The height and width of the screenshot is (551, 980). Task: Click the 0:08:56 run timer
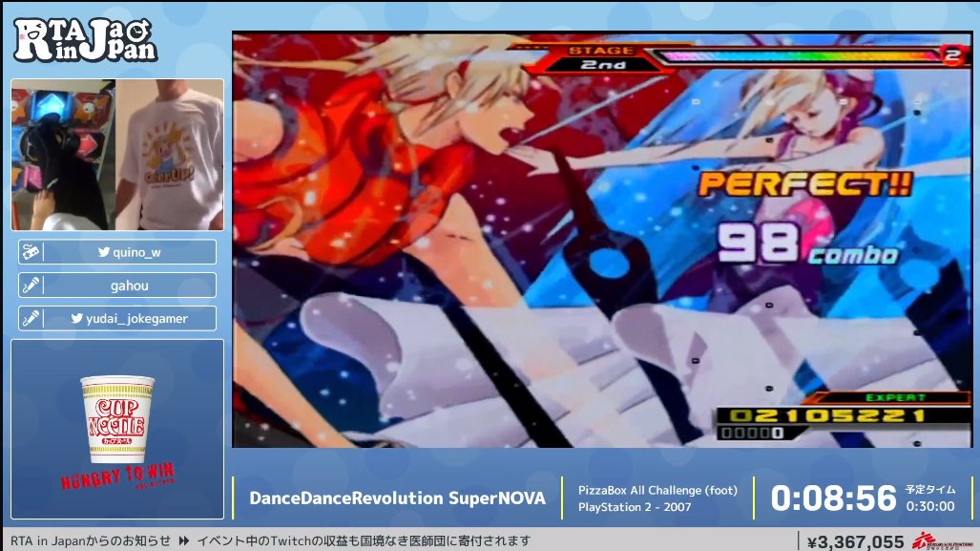(833, 498)
